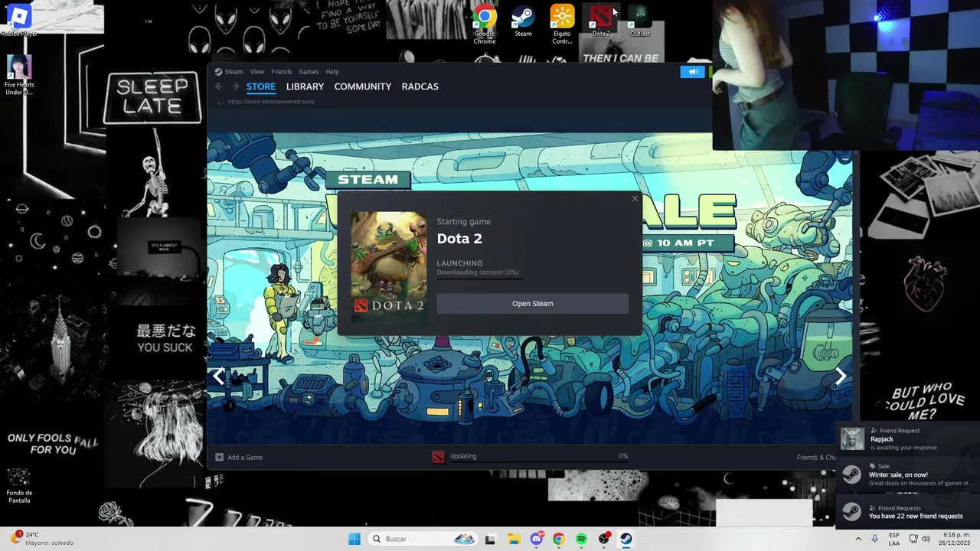
Task: Open the Elgato Control Center desktop icon
Action: coord(562,23)
